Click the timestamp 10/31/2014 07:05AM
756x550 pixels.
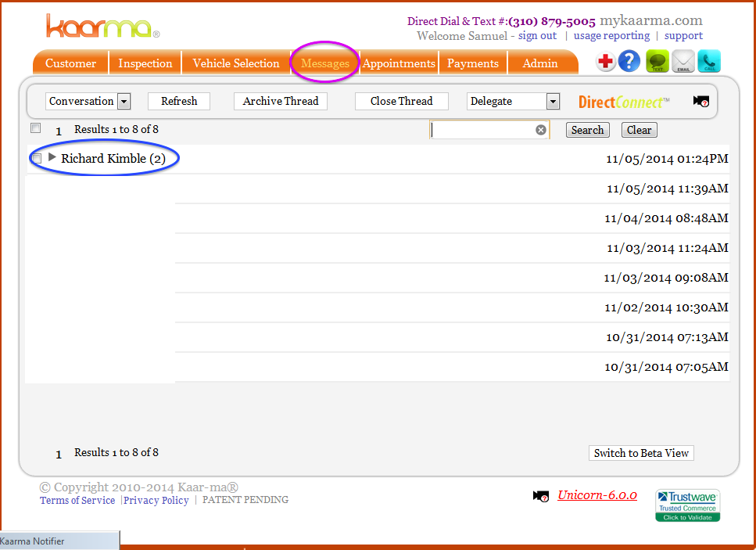[x=666, y=367]
